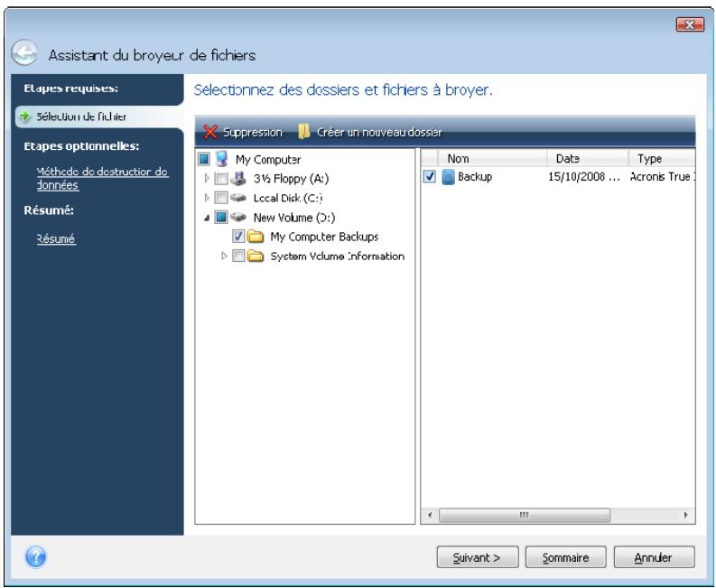Click the Local Disk (C:) drive icon
Screen dimensions: 716x588
click(x=237, y=198)
